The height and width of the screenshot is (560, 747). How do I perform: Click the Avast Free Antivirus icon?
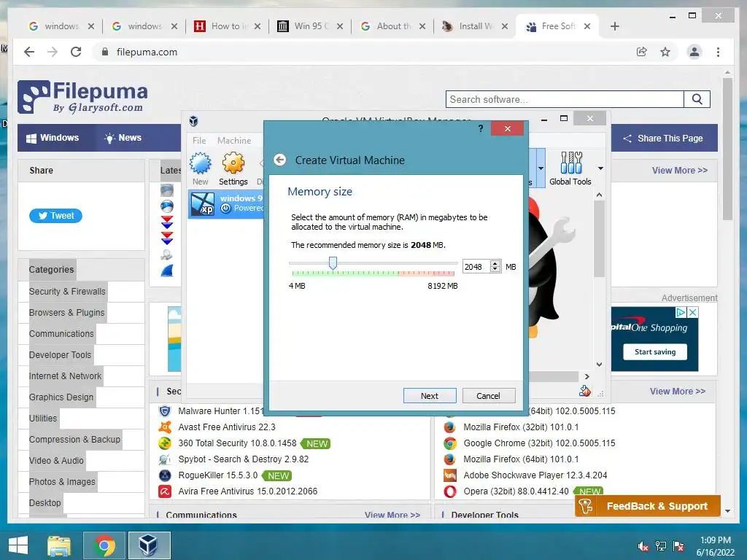pos(165,427)
